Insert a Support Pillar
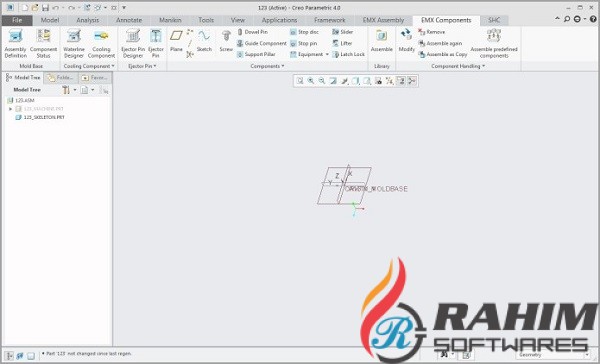The image size is (600, 364). [256, 54]
